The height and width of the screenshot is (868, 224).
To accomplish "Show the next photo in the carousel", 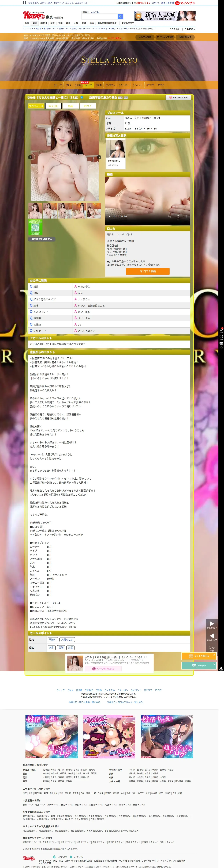I will (99, 157).
